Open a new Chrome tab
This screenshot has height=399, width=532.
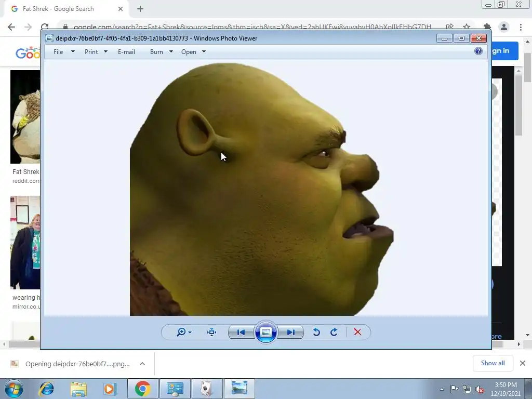pyautogui.click(x=140, y=9)
